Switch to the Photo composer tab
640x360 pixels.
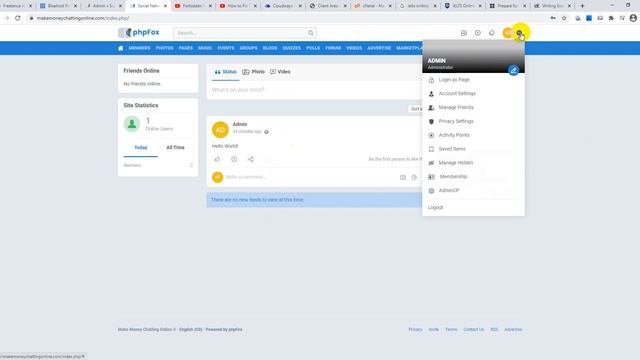click(x=253, y=72)
